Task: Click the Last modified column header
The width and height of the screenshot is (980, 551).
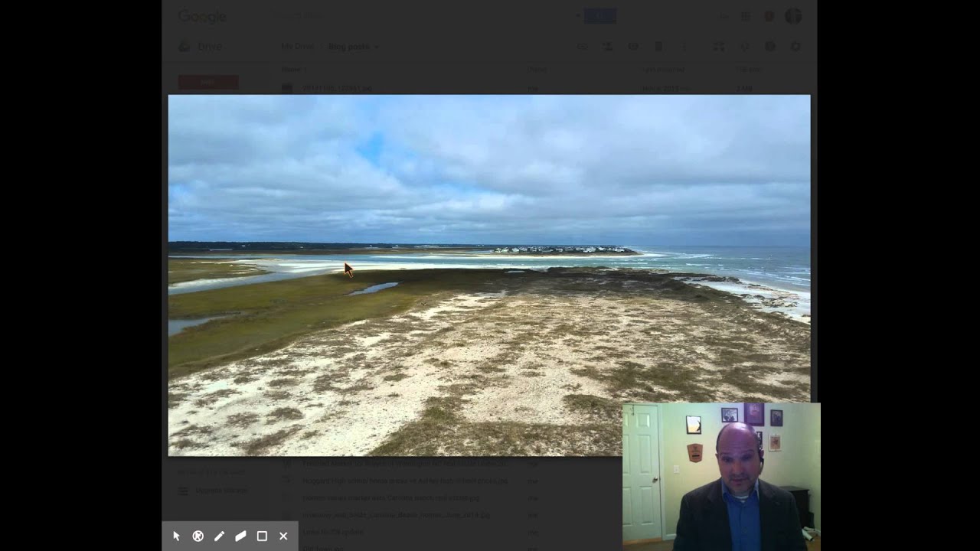Action: pos(662,70)
